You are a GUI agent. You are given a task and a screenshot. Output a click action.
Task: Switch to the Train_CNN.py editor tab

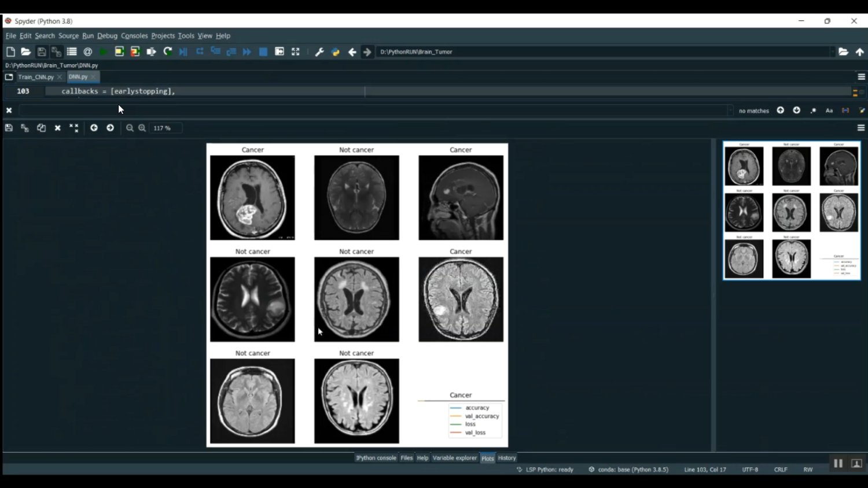click(x=36, y=77)
